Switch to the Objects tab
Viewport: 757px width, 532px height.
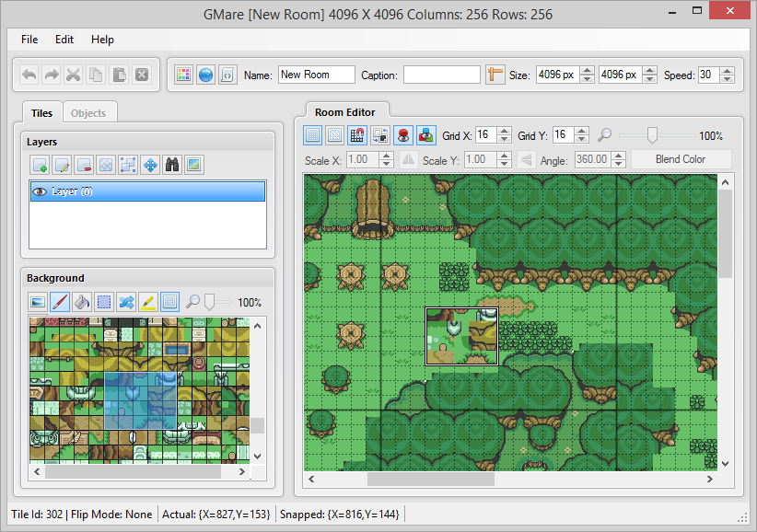tap(88, 113)
